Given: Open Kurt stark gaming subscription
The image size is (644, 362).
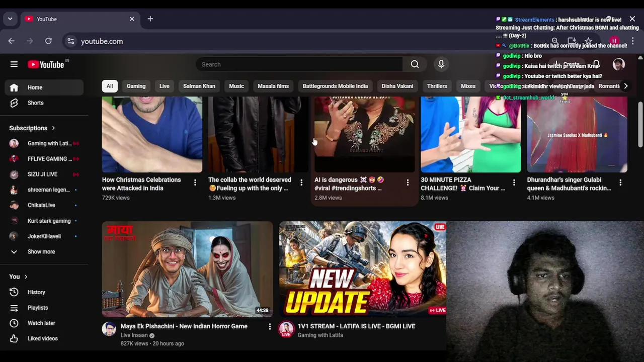Looking at the screenshot, I should coord(44,221).
